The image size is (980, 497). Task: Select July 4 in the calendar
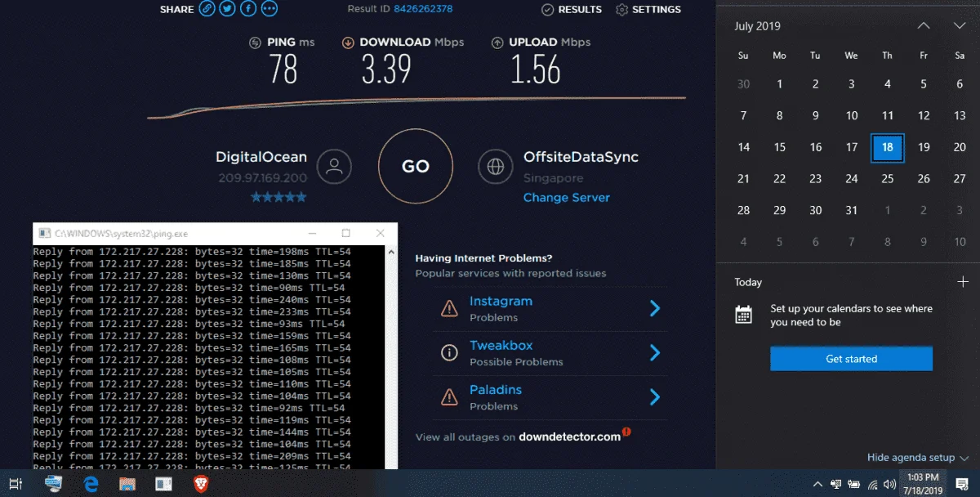pyautogui.click(x=888, y=84)
